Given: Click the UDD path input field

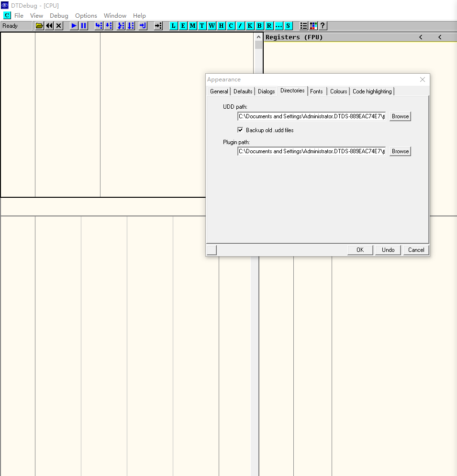Looking at the screenshot, I should point(312,116).
